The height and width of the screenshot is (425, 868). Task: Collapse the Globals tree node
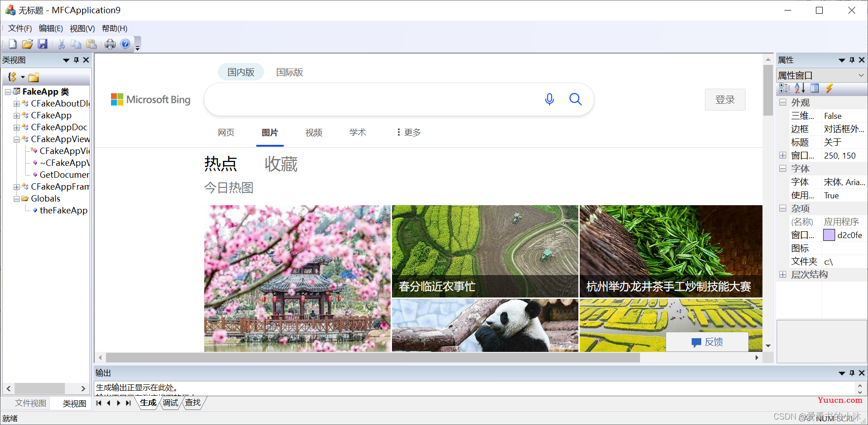[x=16, y=199]
